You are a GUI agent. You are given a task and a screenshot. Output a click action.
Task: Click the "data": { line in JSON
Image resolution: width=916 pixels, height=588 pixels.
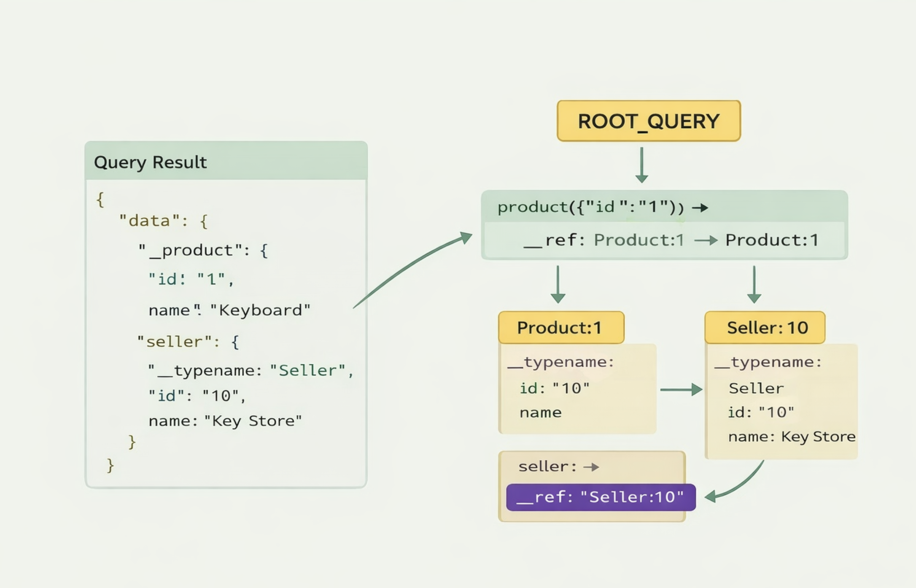tap(164, 221)
